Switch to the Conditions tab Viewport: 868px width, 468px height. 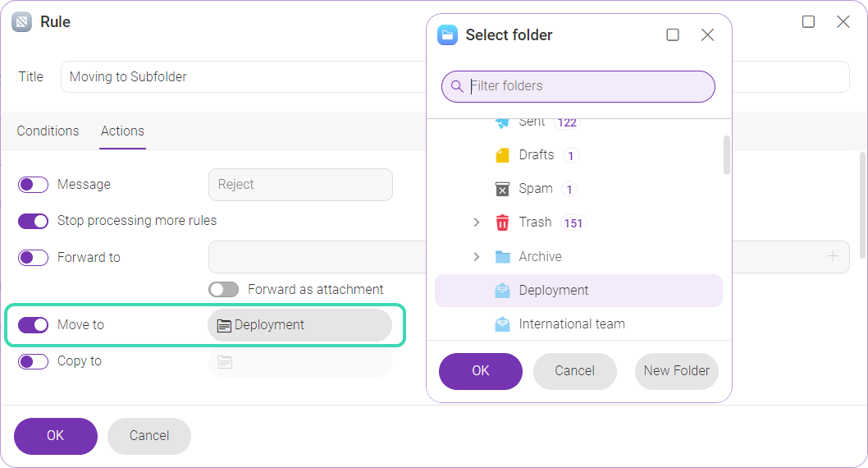click(x=48, y=131)
